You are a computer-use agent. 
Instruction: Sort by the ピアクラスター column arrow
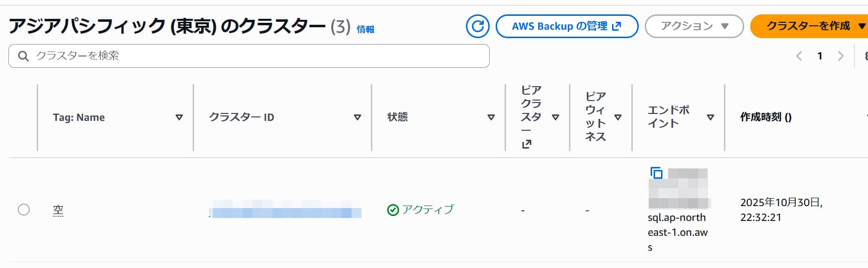coord(556,117)
